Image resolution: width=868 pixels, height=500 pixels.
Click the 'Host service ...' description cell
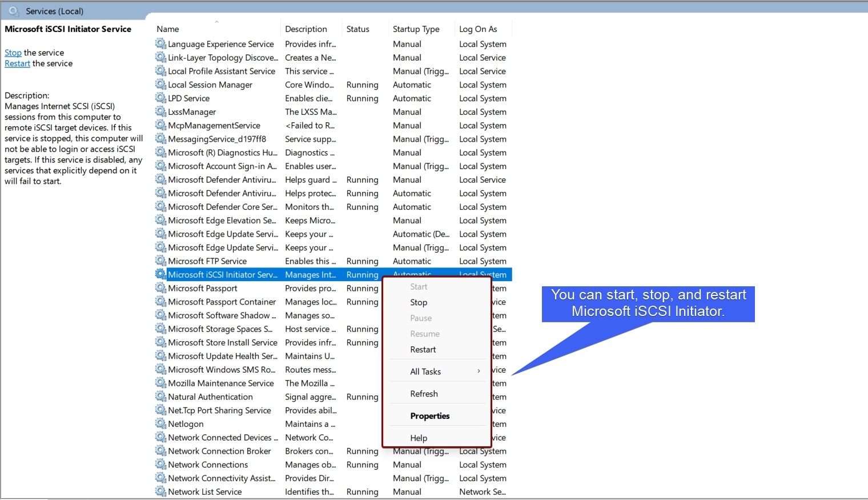coord(311,329)
